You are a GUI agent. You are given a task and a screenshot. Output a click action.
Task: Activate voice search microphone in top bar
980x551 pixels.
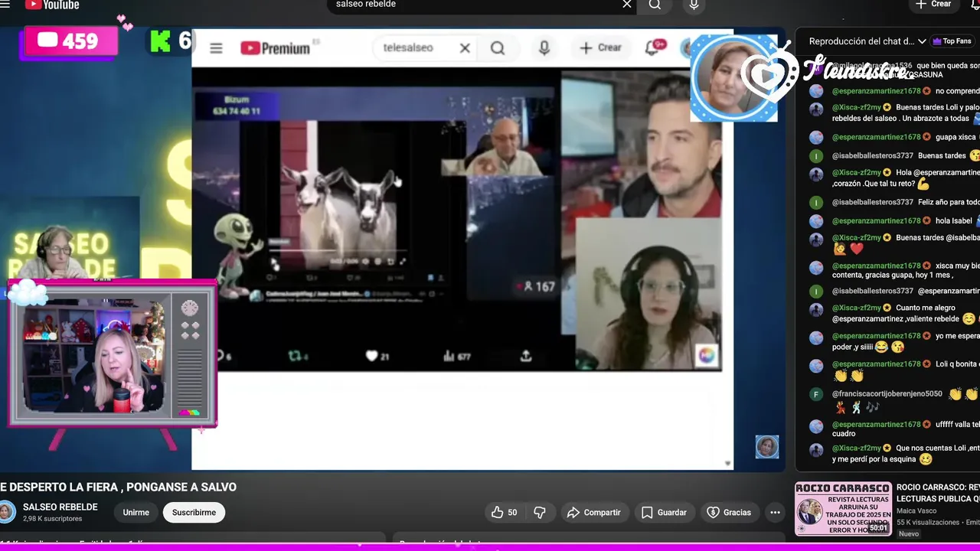tap(694, 5)
